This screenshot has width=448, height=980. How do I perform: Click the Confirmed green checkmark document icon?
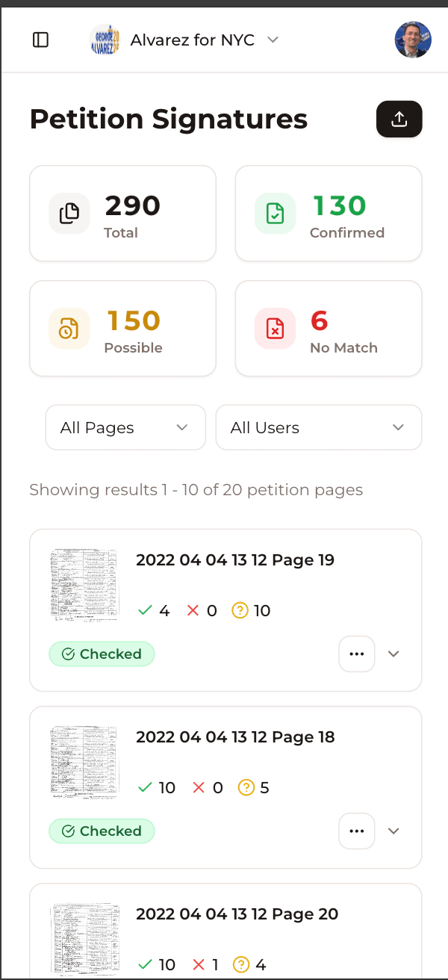pos(275,213)
